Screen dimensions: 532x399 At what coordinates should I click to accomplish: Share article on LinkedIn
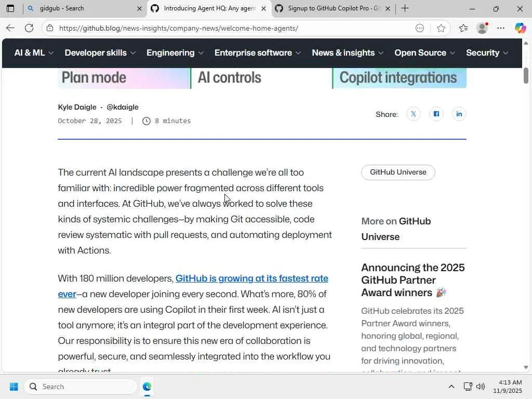pyautogui.click(x=459, y=114)
